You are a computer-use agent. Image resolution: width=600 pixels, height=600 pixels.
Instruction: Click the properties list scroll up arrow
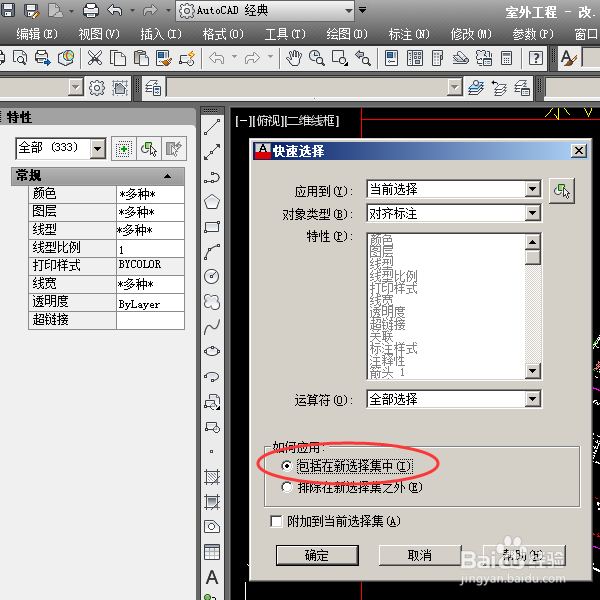pyautogui.click(x=533, y=242)
